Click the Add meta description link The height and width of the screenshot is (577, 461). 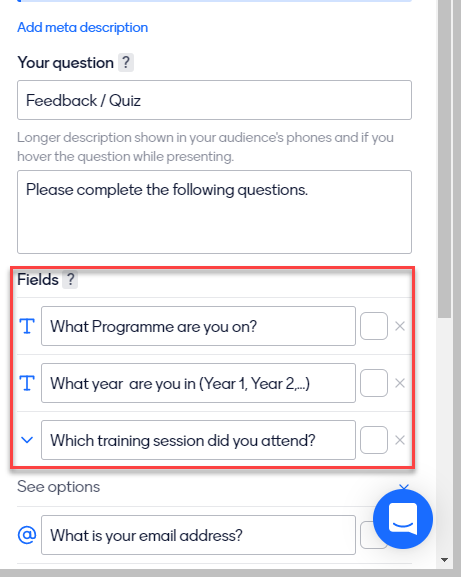pyautogui.click(x=83, y=27)
